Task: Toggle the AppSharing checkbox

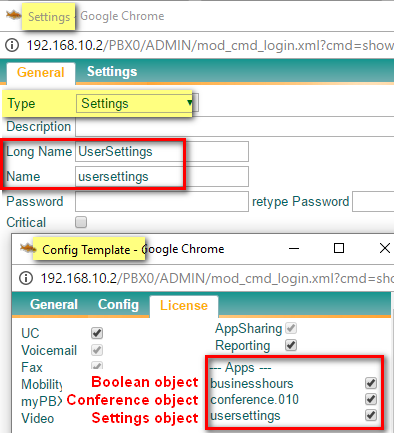Action: click(291, 328)
